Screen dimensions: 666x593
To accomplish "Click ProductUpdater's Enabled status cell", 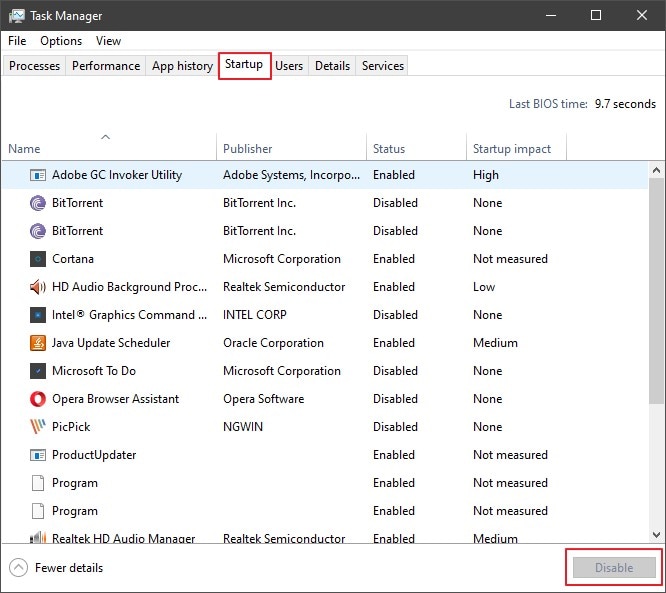I will (394, 455).
